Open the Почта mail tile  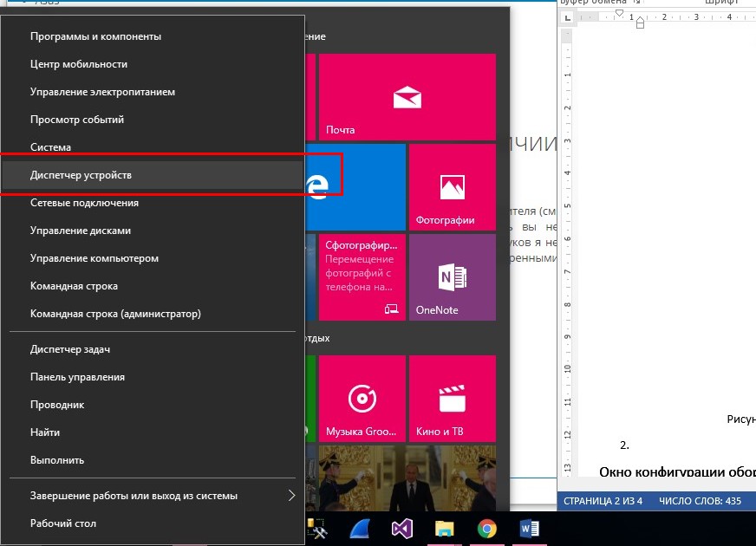[x=407, y=97]
